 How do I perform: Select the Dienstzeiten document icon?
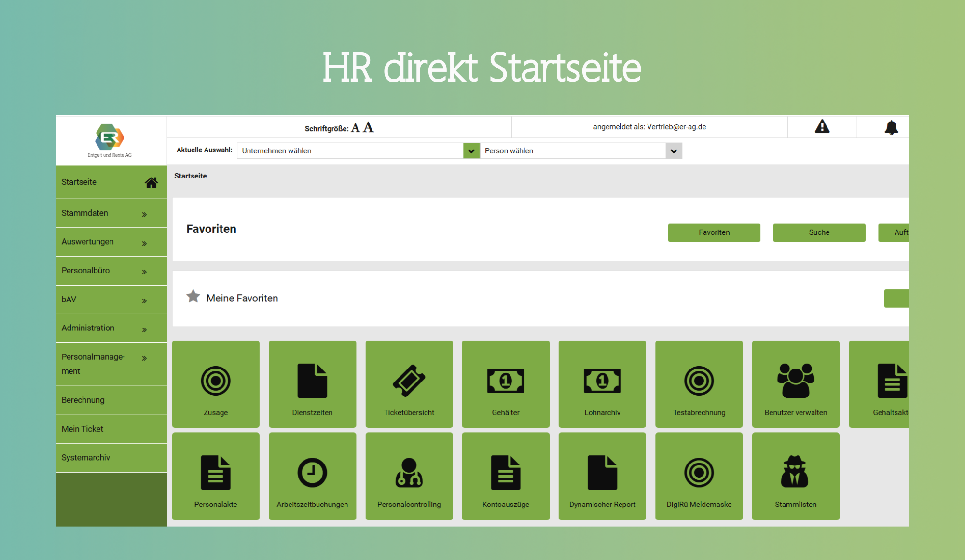[312, 380]
